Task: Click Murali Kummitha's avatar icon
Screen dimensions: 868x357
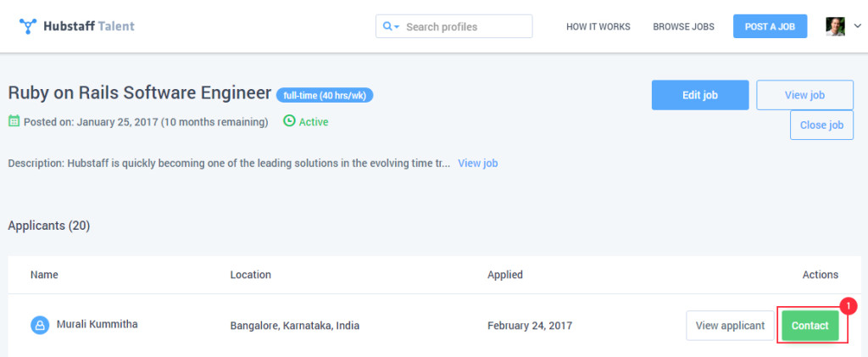Action: [x=40, y=325]
